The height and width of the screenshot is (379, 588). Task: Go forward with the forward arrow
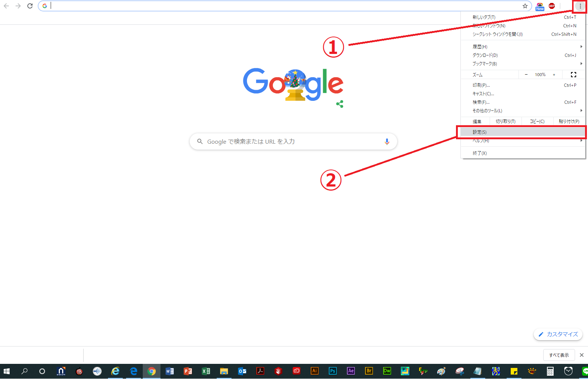coord(18,6)
